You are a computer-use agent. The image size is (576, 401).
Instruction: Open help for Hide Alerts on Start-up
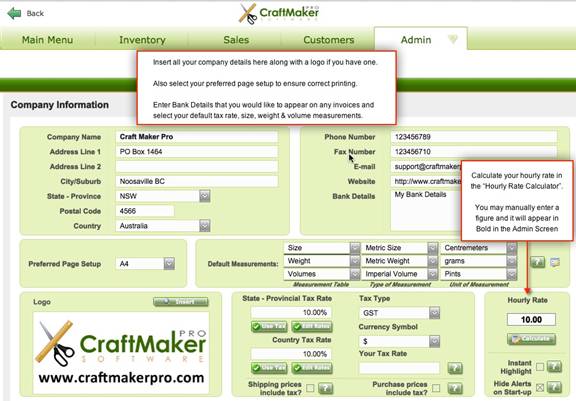(554, 387)
